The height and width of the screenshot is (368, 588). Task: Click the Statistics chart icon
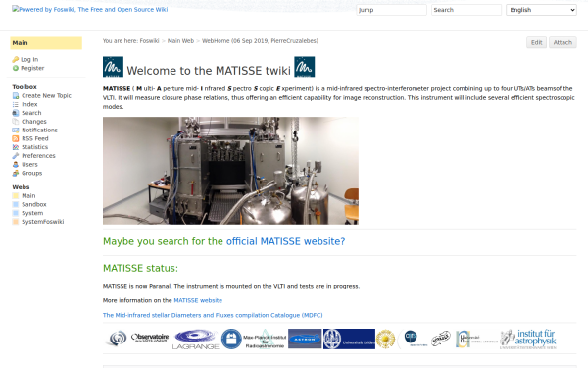coord(16,147)
